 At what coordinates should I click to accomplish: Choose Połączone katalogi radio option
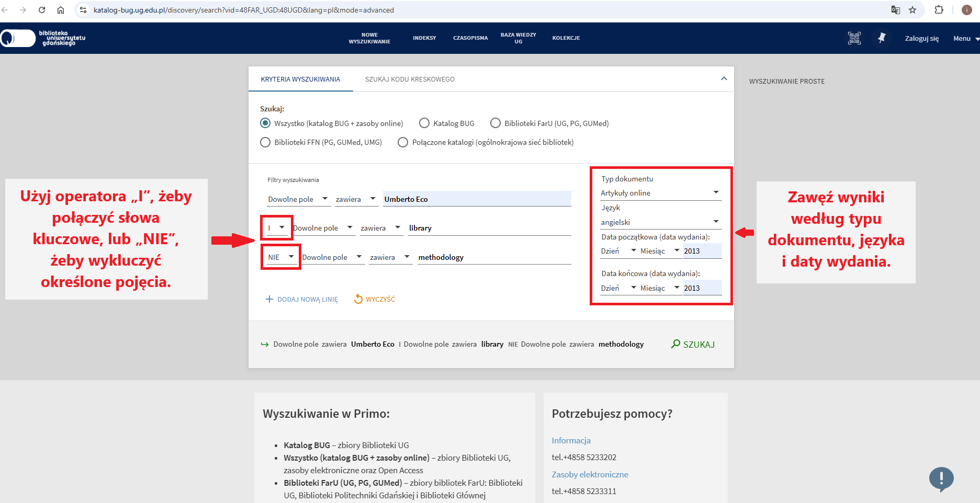403,142
